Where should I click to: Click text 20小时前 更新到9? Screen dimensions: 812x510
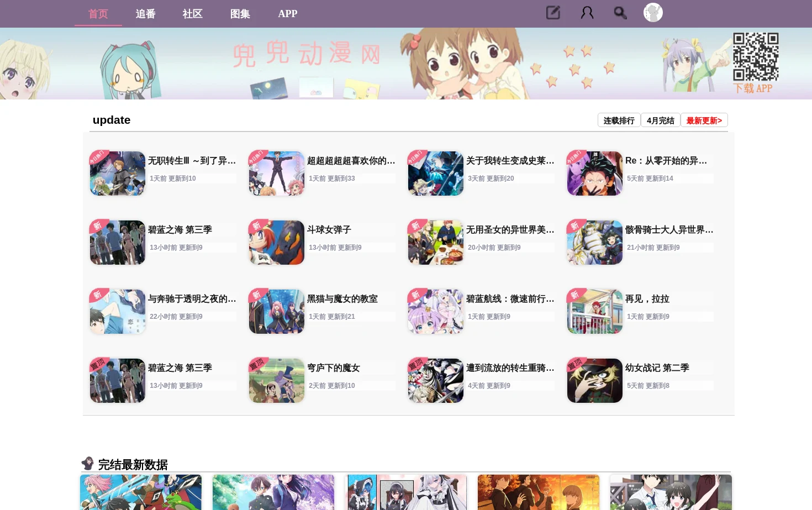494,248
